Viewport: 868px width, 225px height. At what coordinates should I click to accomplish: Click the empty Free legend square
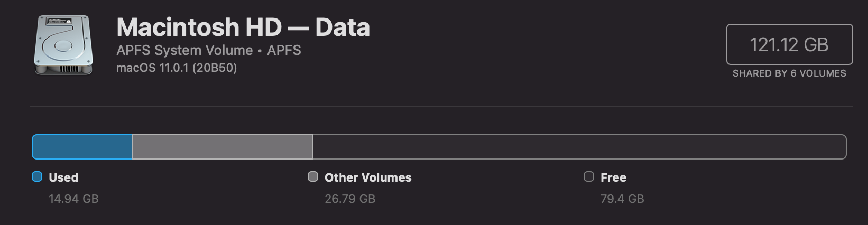(x=589, y=177)
